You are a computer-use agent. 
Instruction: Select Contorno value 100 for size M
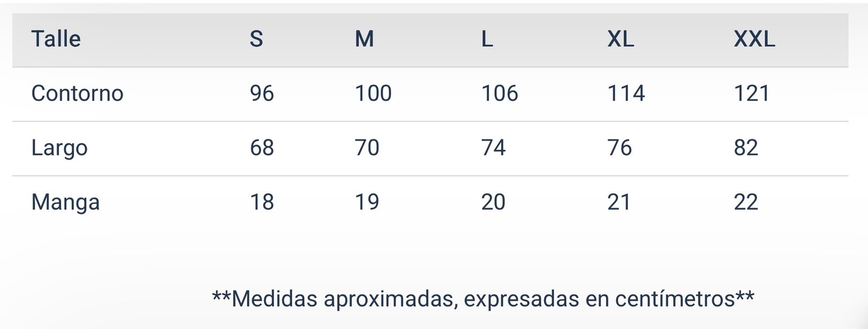click(373, 93)
